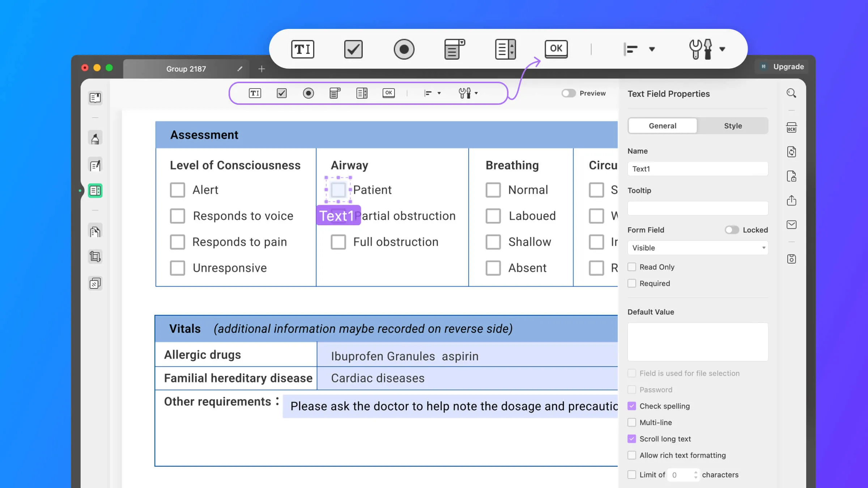
Task: Click the List Box tool icon
Action: click(362, 93)
